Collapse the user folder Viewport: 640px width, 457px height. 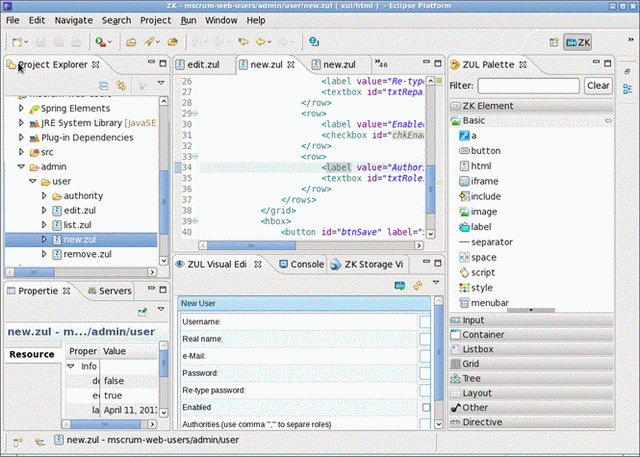(x=33, y=181)
